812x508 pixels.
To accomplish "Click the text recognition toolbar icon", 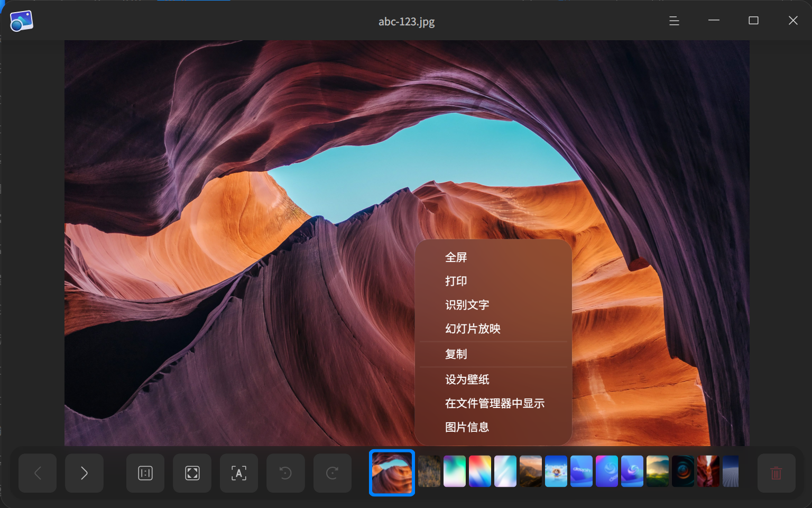I will [x=239, y=473].
